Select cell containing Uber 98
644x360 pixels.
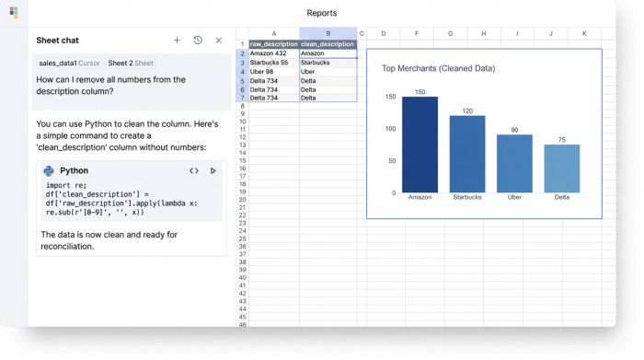(x=274, y=72)
